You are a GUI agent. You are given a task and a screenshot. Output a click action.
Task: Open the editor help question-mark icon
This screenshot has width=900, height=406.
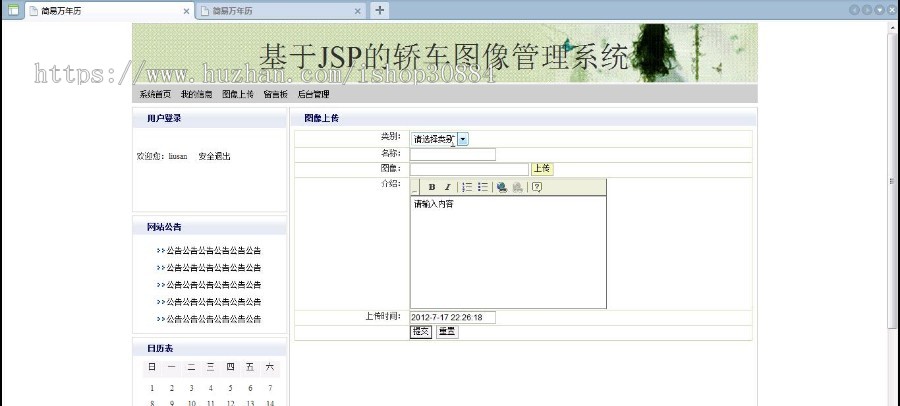[537, 187]
